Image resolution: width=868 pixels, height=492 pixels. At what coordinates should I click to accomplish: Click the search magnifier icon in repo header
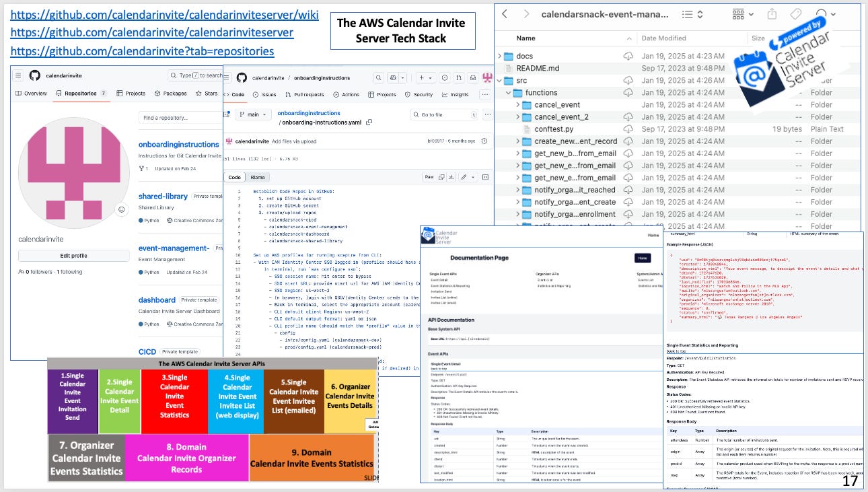(x=379, y=78)
